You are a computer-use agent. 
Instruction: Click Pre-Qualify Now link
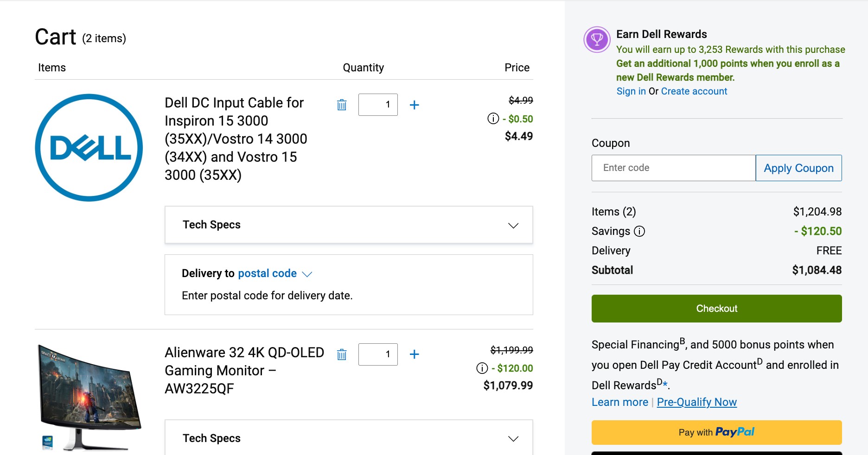[x=696, y=402]
